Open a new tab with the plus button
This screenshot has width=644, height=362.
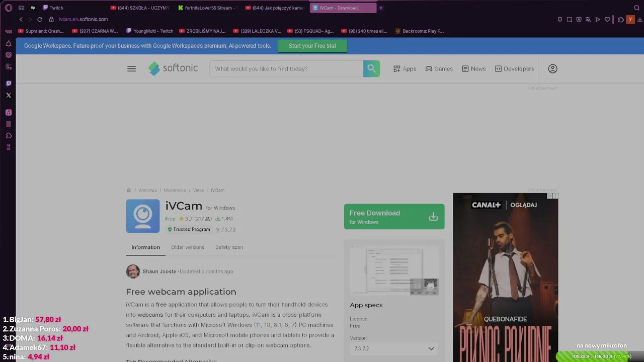[x=381, y=8]
